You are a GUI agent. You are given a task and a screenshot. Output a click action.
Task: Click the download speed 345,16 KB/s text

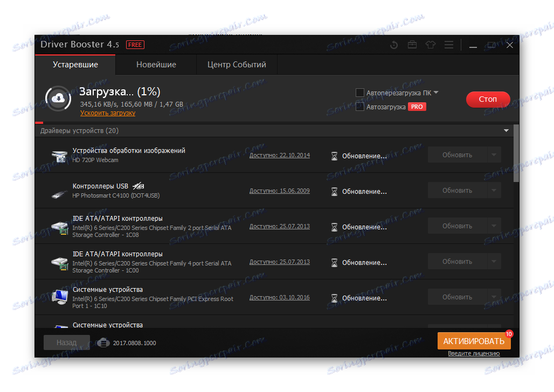99,104
